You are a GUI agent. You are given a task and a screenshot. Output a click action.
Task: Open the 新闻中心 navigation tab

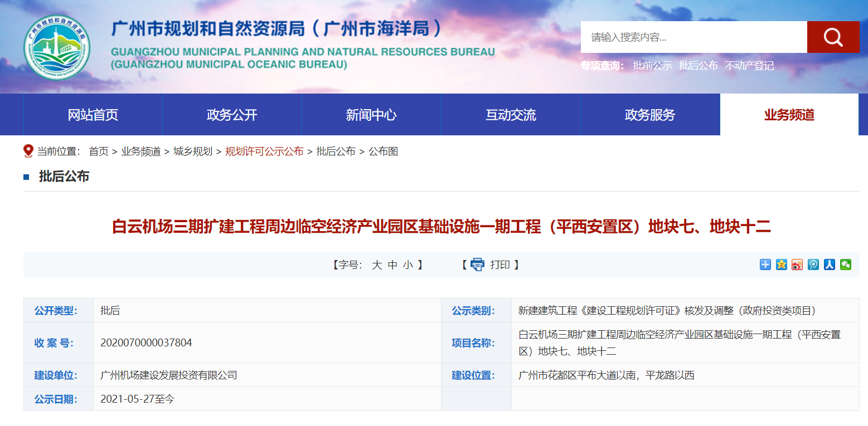(x=371, y=115)
